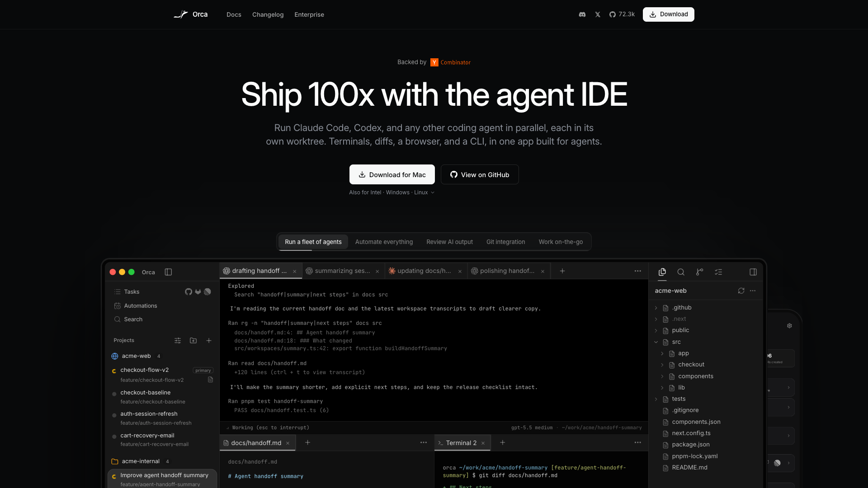This screenshot has height=488, width=868.
Task: Refresh the acme-web file tree
Action: 741,291
